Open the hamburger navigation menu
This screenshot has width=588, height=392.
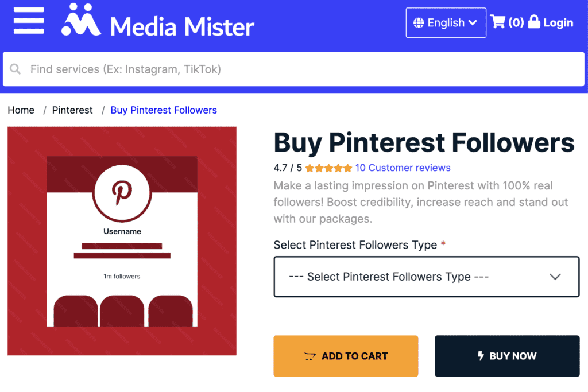[x=28, y=22]
